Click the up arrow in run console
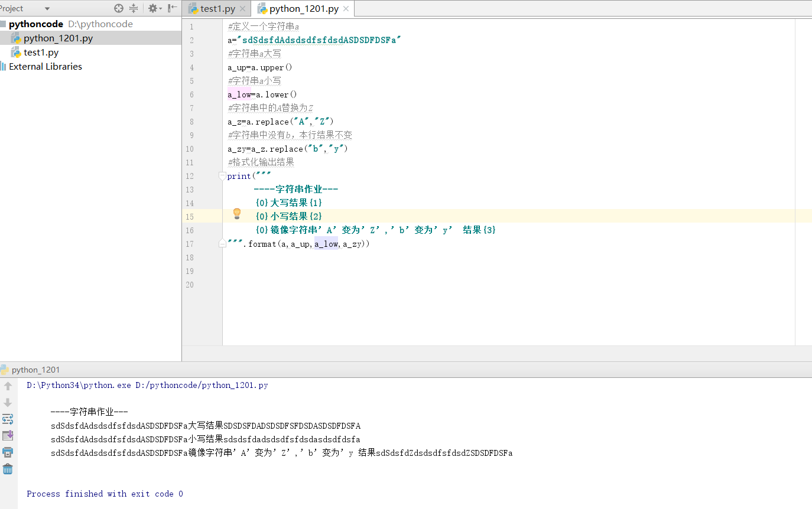 coord(8,386)
